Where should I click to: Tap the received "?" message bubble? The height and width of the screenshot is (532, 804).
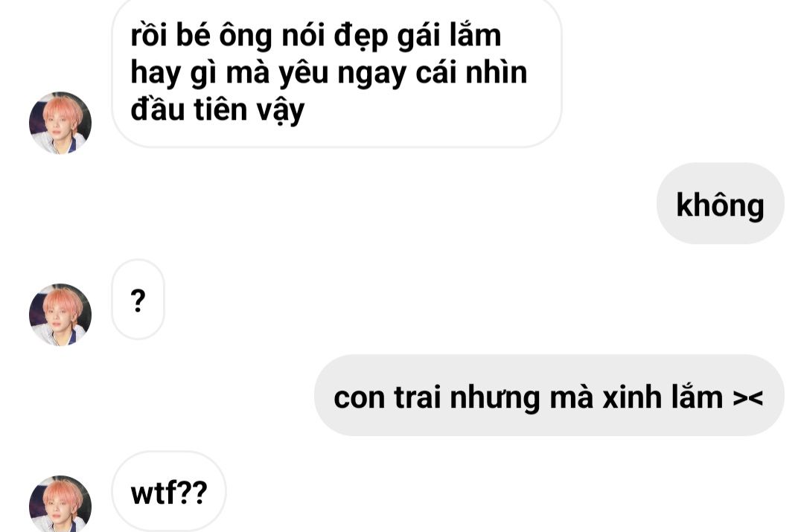coord(138,299)
